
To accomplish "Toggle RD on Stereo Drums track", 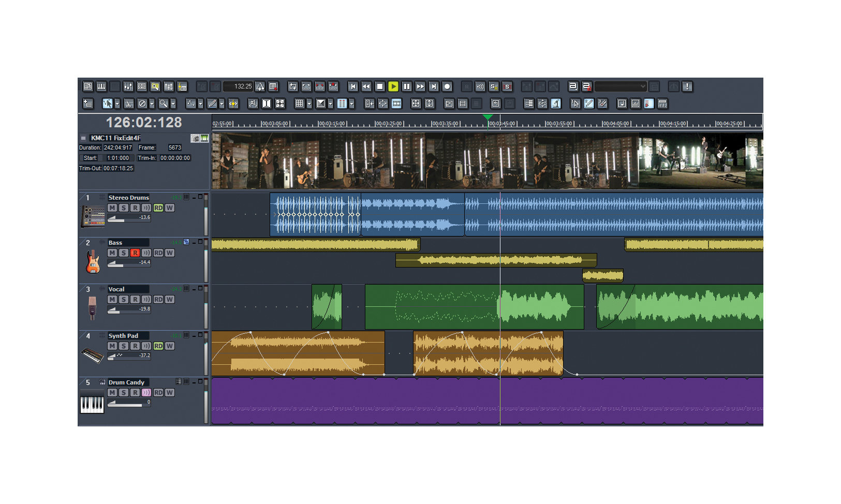I will [x=158, y=208].
